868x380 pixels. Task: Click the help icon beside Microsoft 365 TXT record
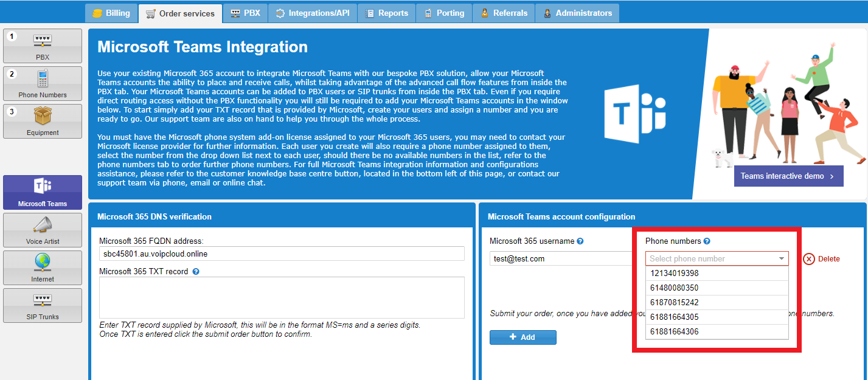196,272
